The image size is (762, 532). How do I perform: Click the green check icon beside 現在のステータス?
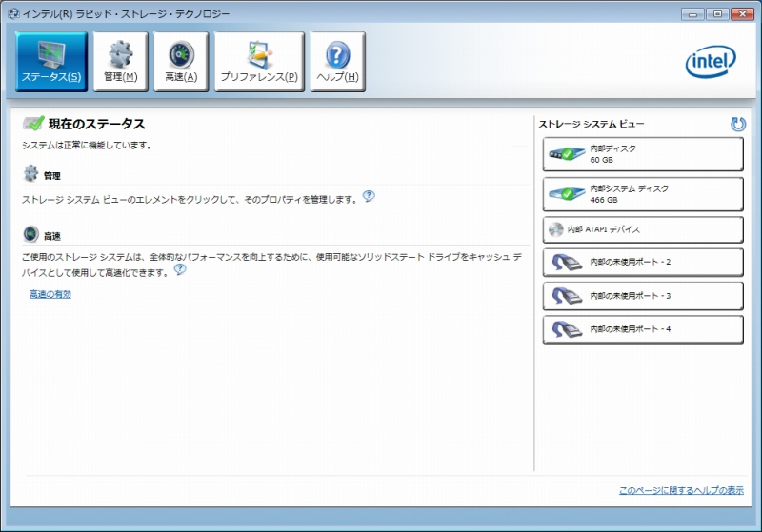click(33, 124)
